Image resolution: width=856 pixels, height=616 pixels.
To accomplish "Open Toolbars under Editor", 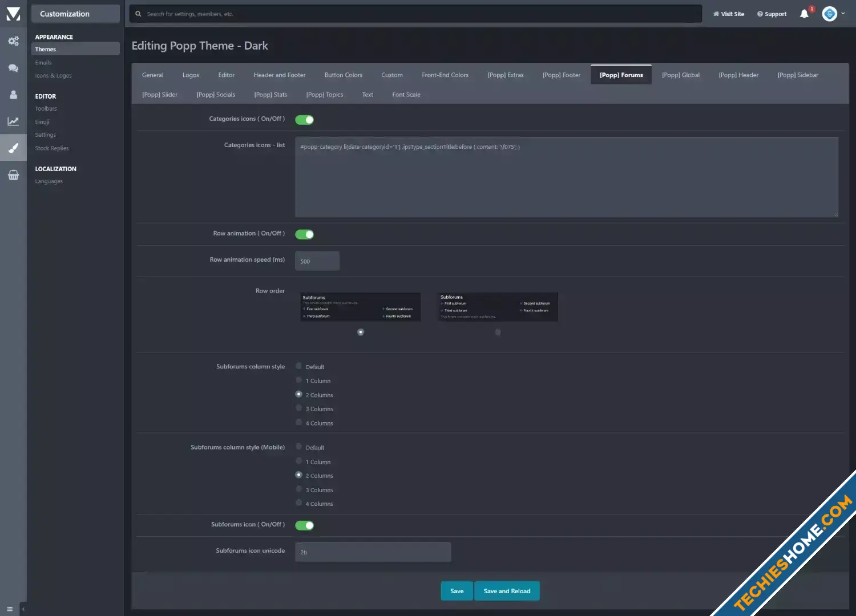I will coord(46,108).
